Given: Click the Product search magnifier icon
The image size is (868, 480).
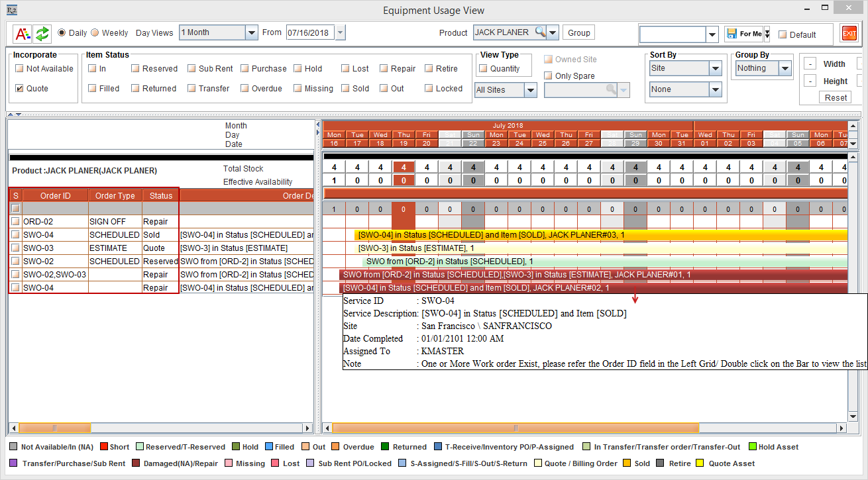Looking at the screenshot, I should click(541, 32).
